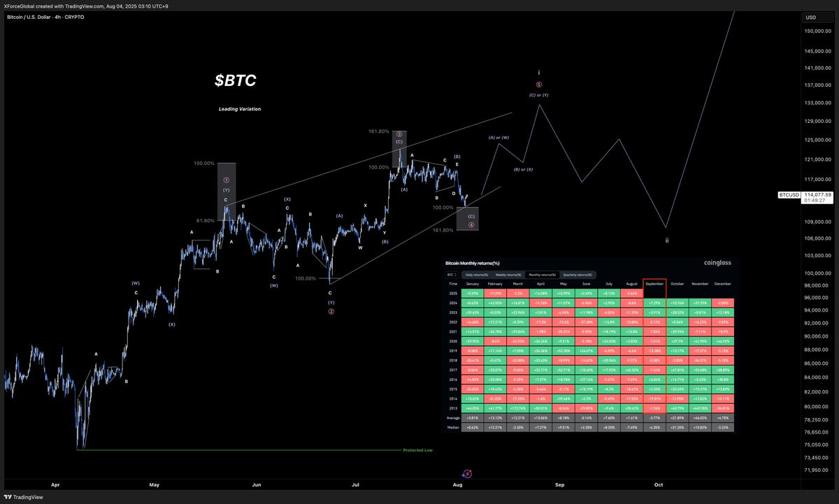839x504 pixels.
Task: Click the Median row label
Action: pyautogui.click(x=453, y=428)
